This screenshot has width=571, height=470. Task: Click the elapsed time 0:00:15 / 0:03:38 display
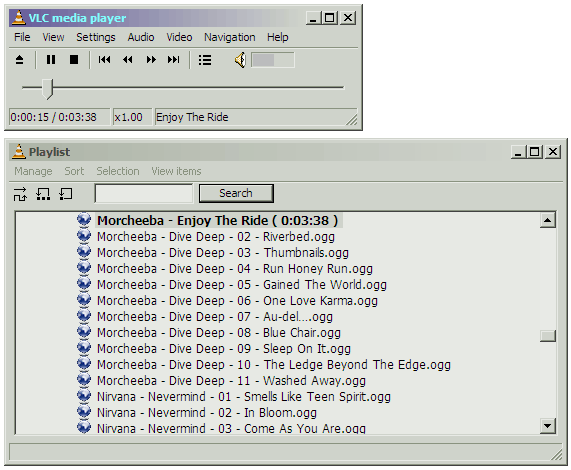[x=59, y=117]
